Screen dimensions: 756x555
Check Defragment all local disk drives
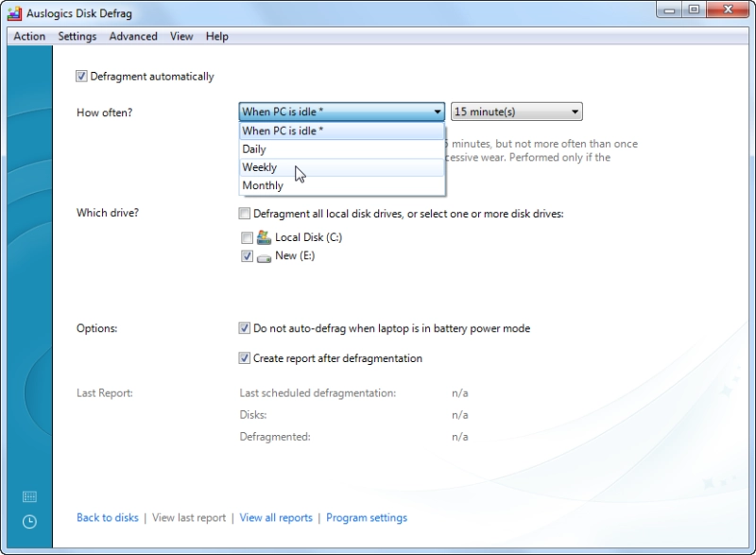point(245,213)
